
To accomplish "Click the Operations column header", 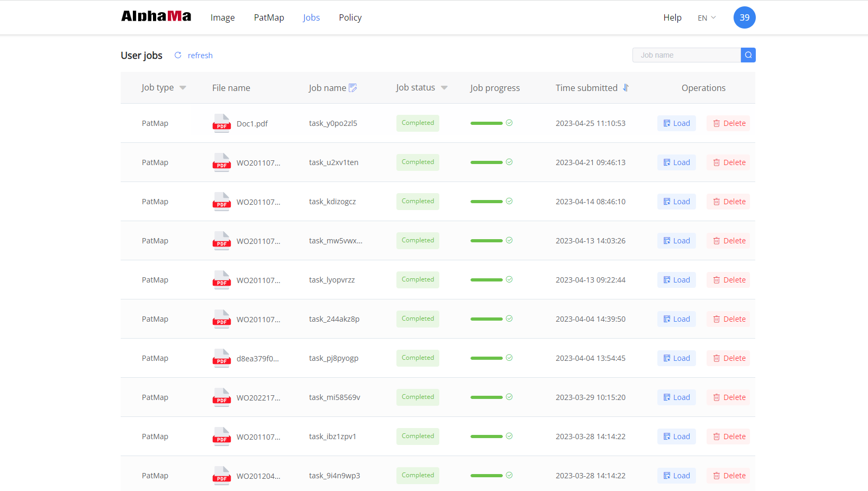I will pos(703,88).
